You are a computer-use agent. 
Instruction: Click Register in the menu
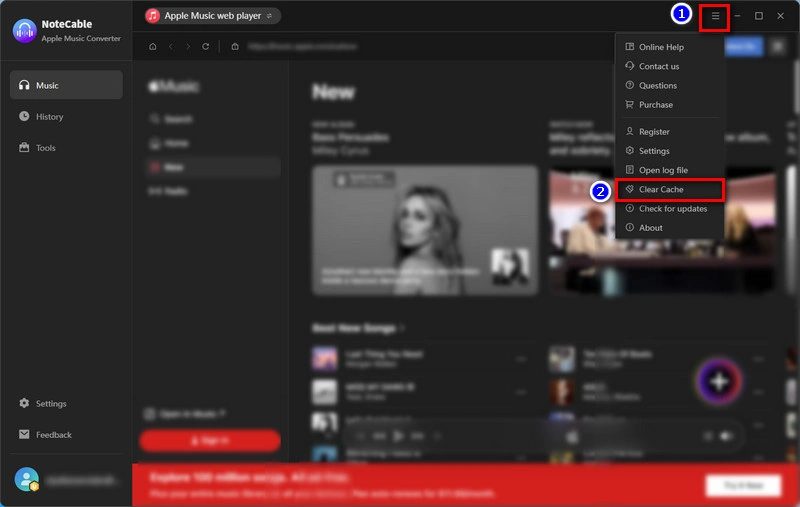point(669,132)
